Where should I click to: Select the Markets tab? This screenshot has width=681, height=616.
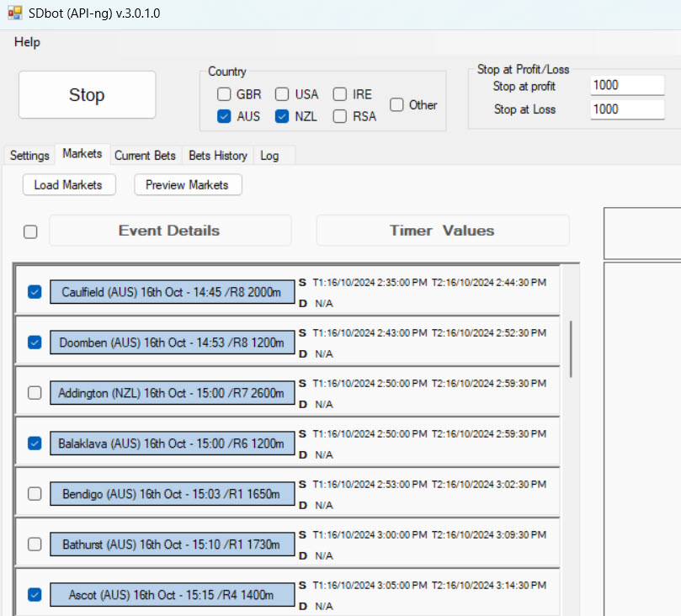tap(82, 154)
